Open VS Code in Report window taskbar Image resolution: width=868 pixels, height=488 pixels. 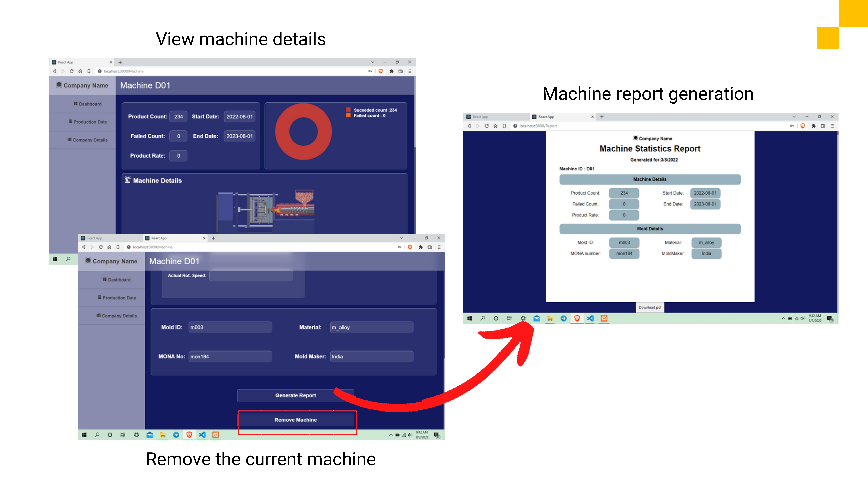pyautogui.click(x=590, y=318)
